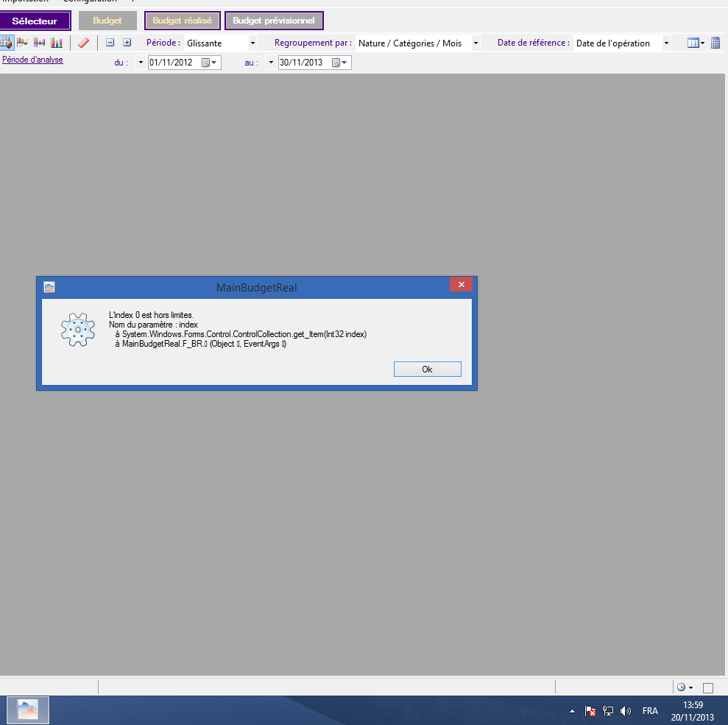Expand the Date de référence dropdown
This screenshot has height=725, width=728.
click(x=666, y=43)
